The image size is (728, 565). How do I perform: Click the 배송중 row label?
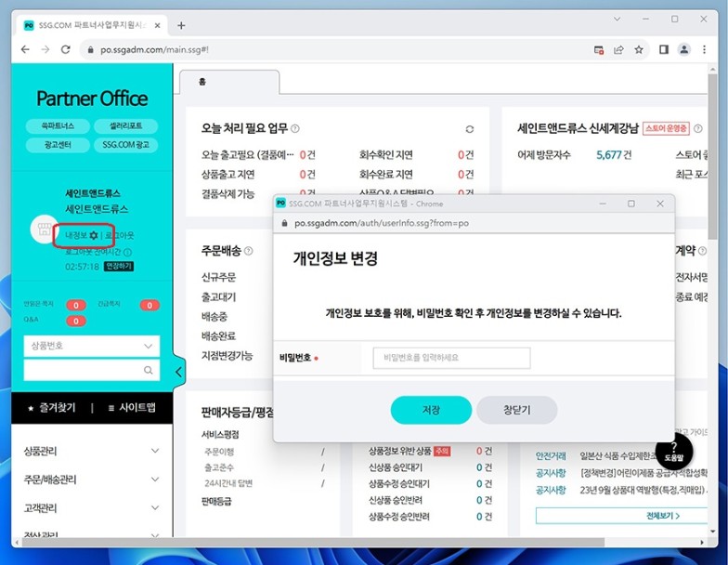click(x=214, y=317)
